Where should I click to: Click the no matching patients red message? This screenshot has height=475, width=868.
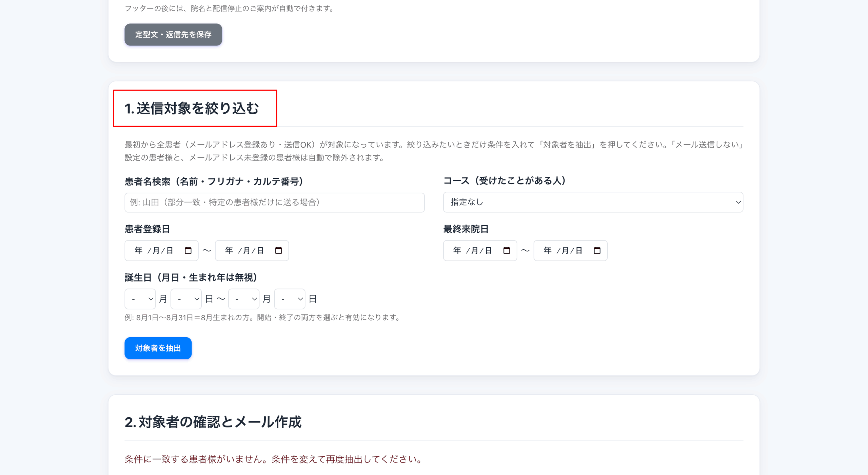point(274,459)
